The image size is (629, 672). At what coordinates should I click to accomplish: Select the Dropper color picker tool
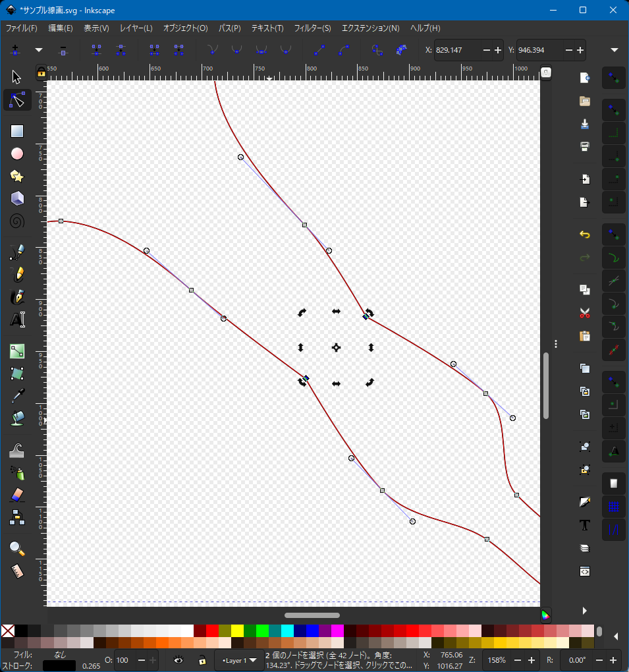pyautogui.click(x=17, y=396)
